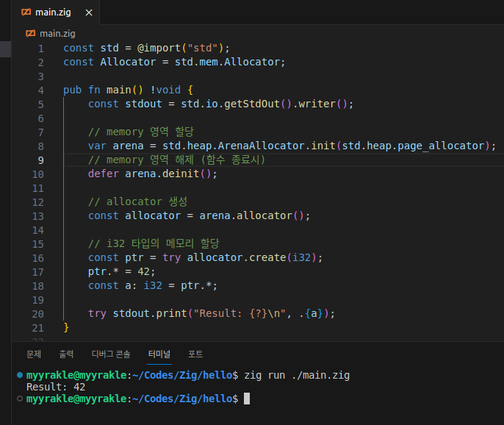The image size is (504, 425).
Task: Click the Zig file icon in the main.zig tab
Action: 26,12
